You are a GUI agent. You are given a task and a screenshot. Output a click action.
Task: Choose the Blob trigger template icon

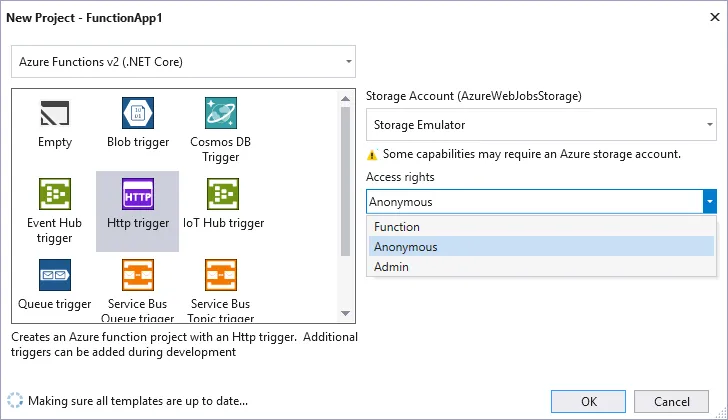click(138, 113)
